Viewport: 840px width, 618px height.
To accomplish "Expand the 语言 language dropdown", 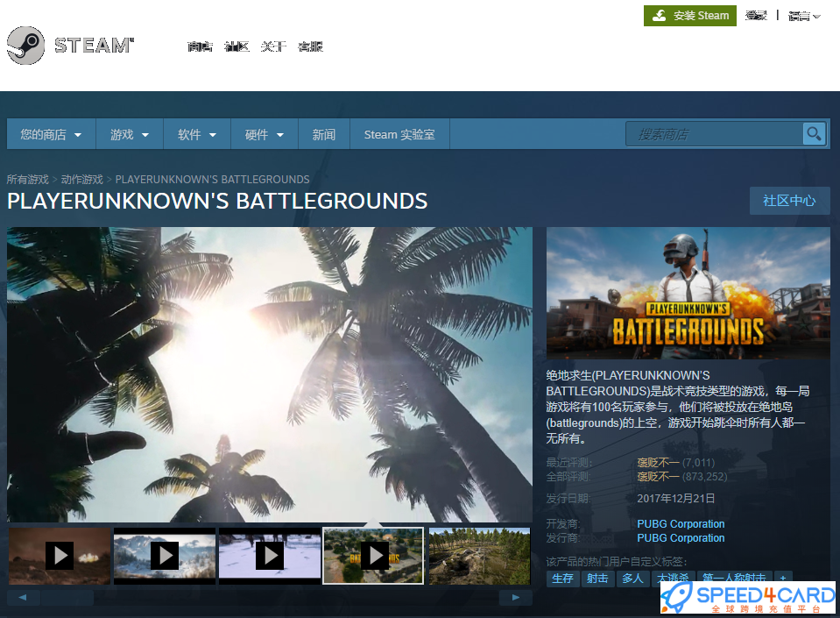I will pos(804,16).
